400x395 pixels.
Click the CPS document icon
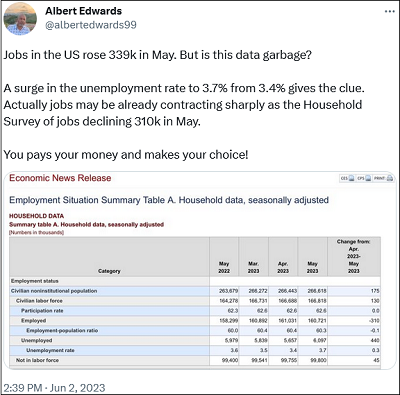368,178
